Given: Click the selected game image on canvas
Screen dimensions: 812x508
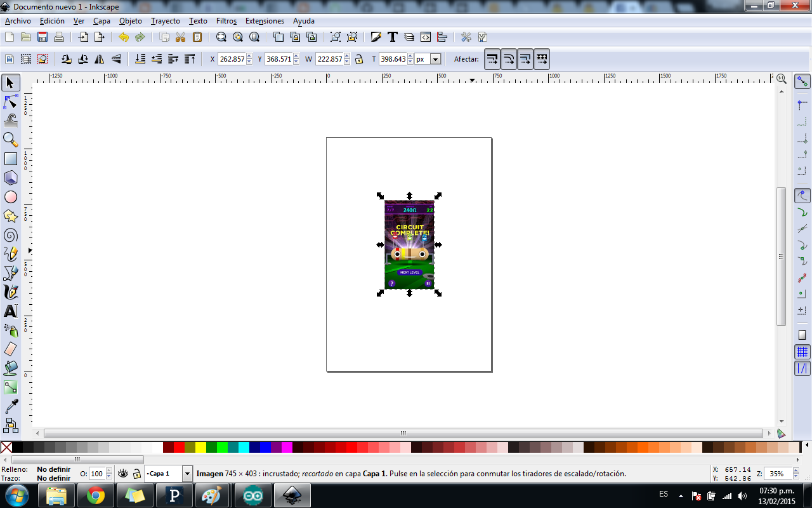Looking at the screenshot, I should tap(409, 244).
